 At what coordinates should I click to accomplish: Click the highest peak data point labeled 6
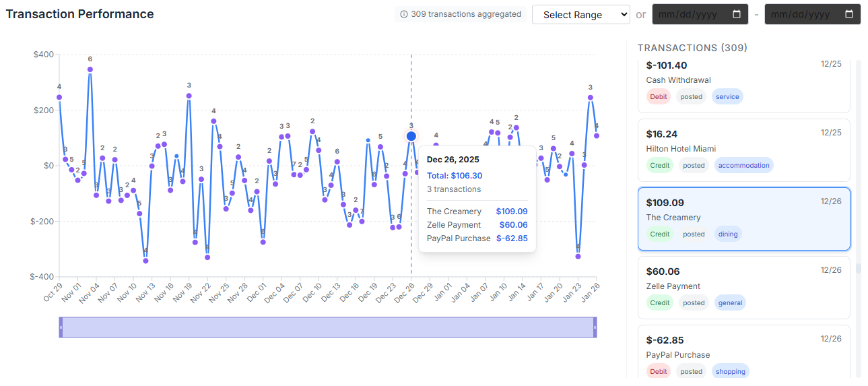click(90, 69)
